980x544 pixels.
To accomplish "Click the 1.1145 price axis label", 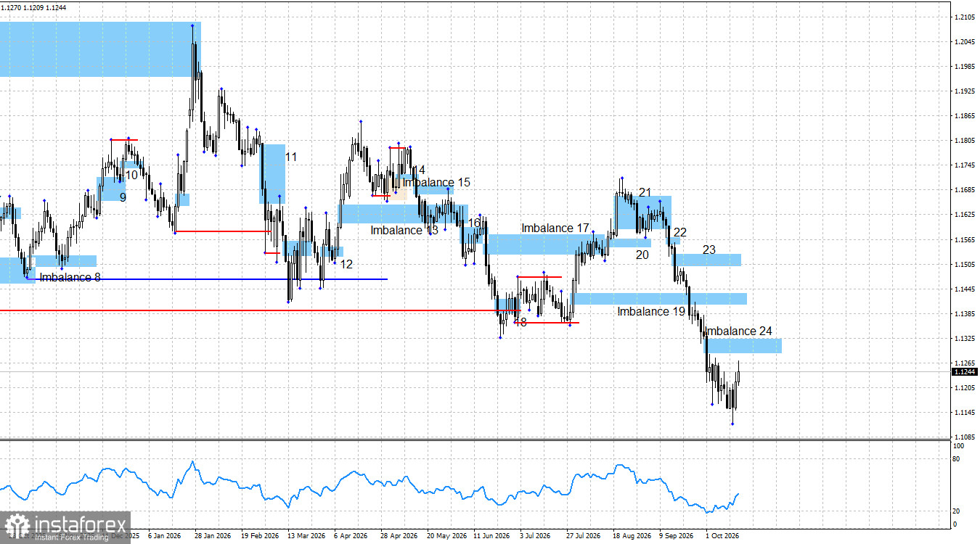I will [965, 413].
